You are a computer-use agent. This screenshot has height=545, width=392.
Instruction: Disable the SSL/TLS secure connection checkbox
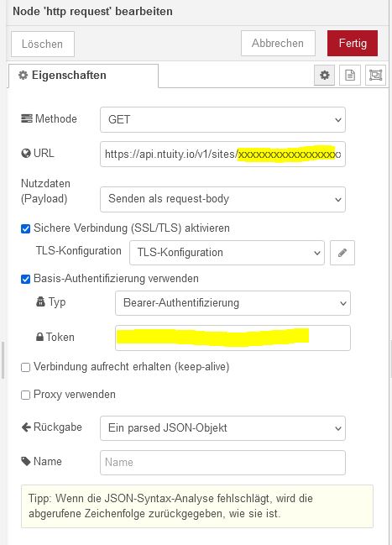point(25,228)
